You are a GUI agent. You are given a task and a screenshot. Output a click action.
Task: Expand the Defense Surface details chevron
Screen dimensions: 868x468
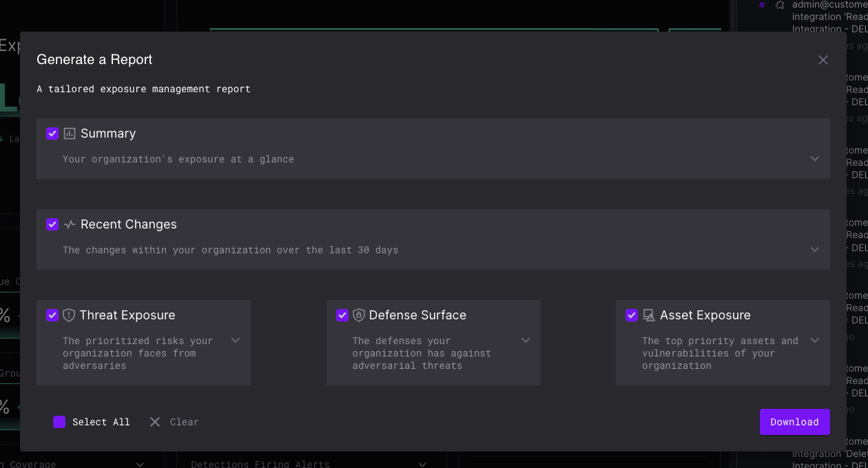click(x=525, y=341)
